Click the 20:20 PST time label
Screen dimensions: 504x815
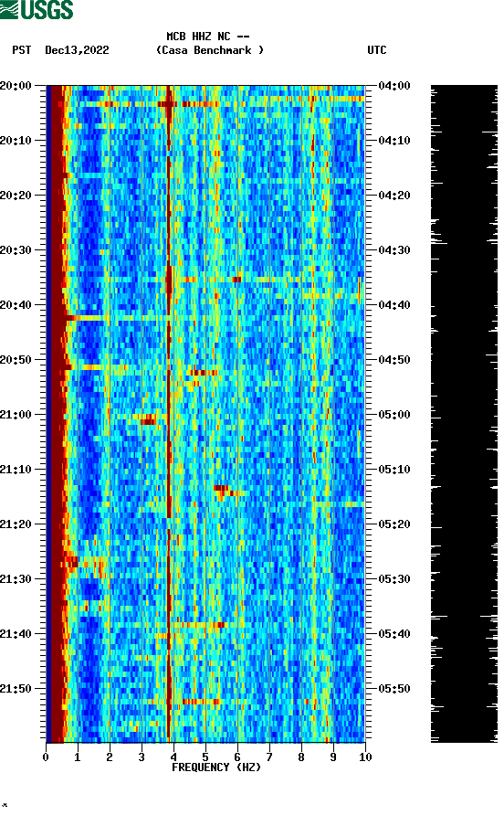16,195
